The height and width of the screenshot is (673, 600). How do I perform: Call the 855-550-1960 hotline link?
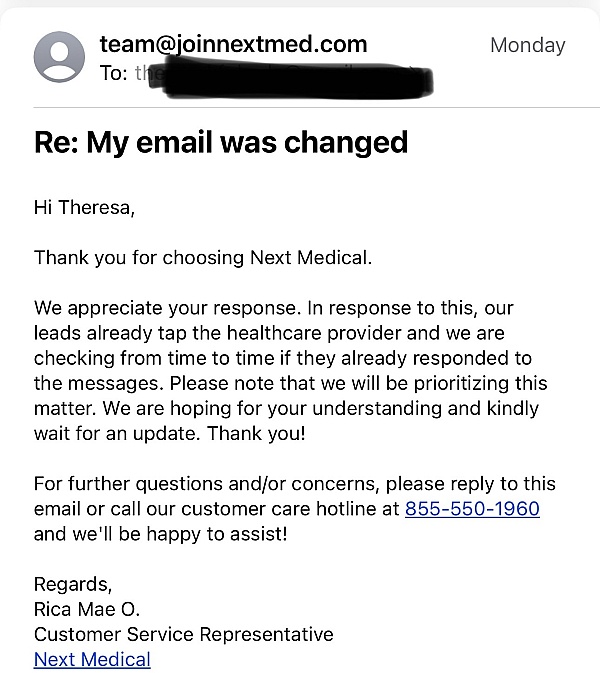(x=472, y=508)
